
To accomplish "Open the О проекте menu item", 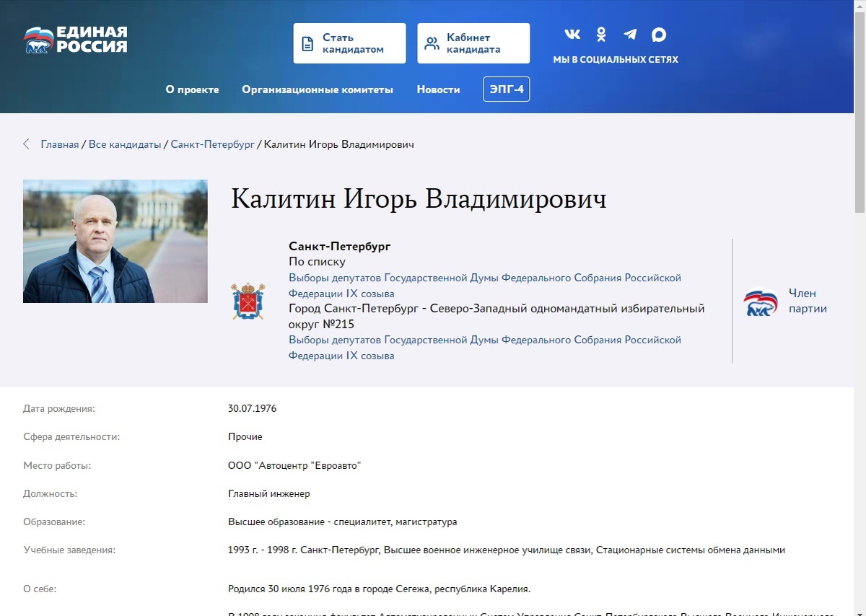I will point(192,89).
